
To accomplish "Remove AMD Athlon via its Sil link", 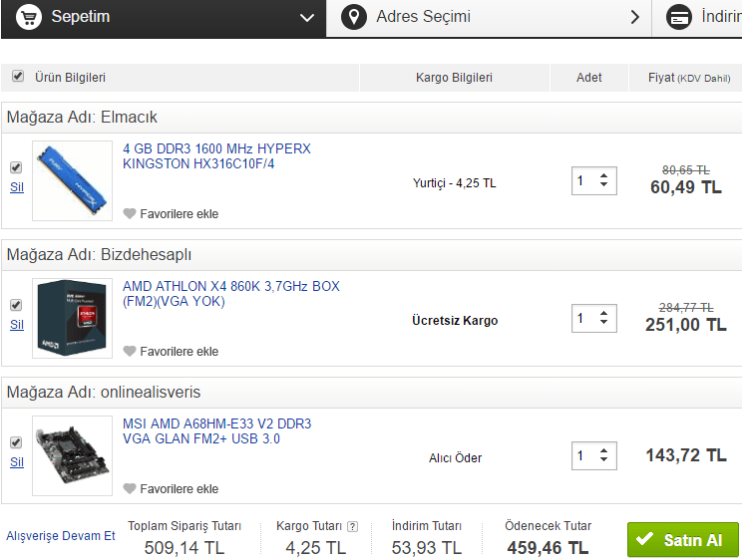I will [x=17, y=325].
